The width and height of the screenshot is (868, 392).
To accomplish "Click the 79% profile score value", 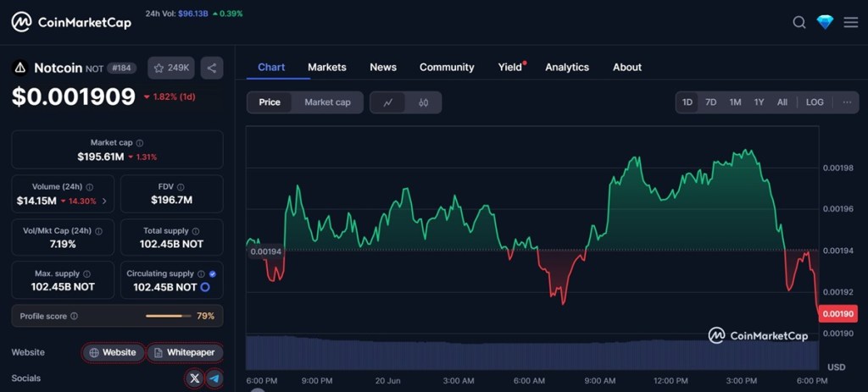I will click(205, 317).
